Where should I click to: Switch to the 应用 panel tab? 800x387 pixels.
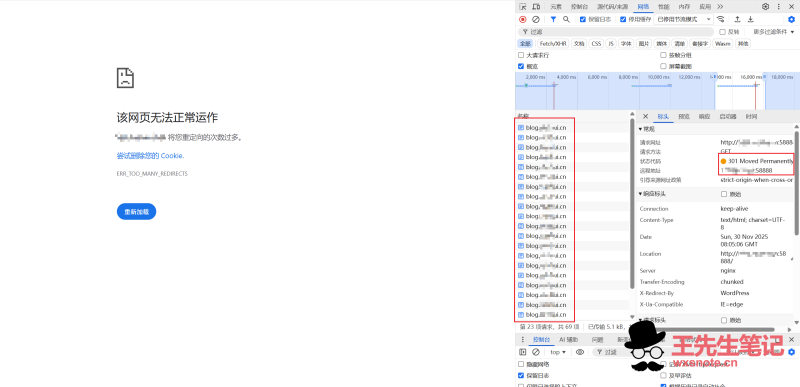[705, 7]
